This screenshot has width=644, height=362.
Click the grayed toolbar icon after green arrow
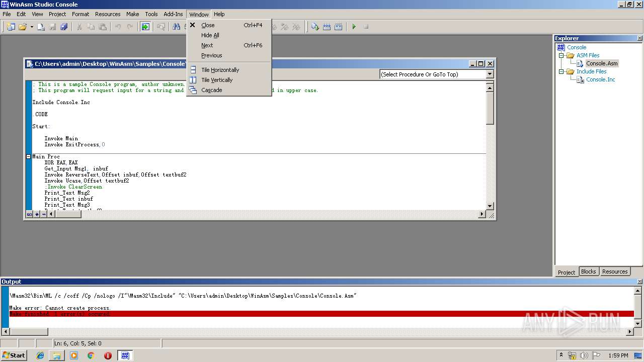[160, 27]
